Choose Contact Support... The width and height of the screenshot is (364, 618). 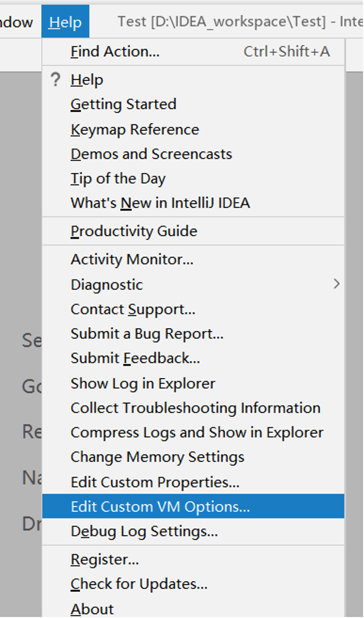pyautogui.click(x=193, y=309)
